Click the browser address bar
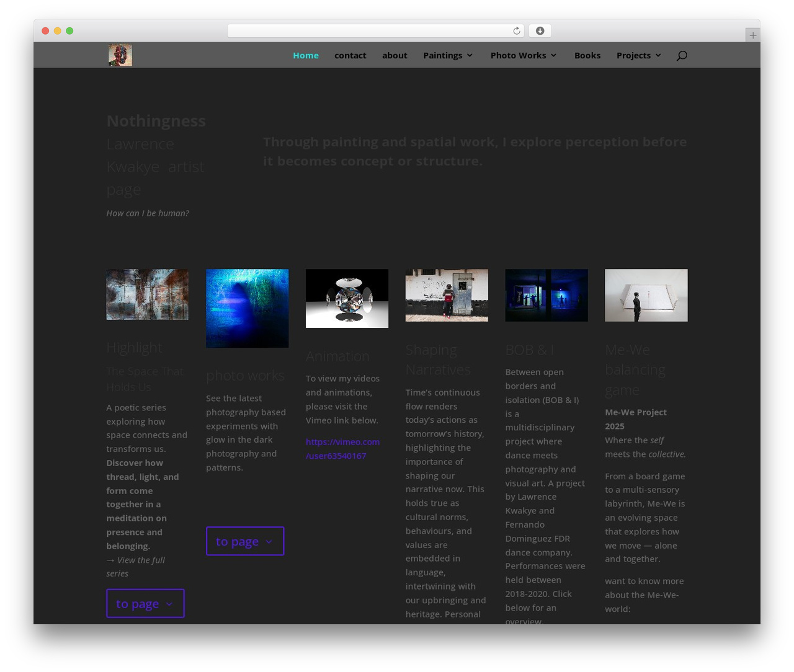The height and width of the screenshot is (672, 794). pyautogui.click(x=376, y=31)
